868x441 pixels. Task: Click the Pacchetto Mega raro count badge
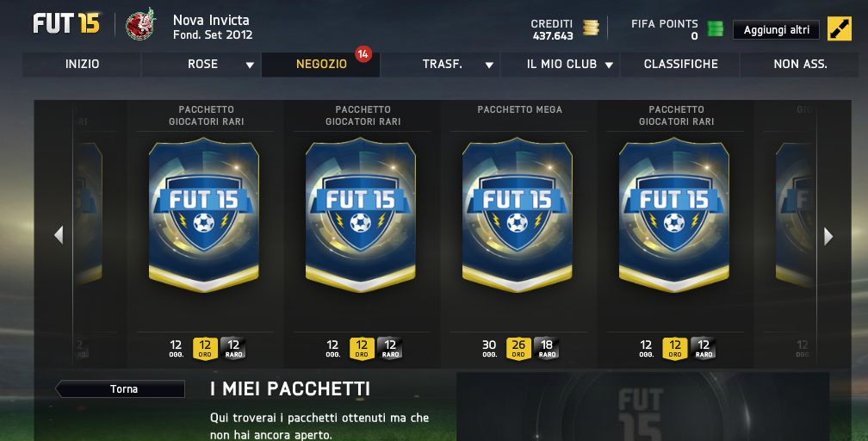pos(547,349)
